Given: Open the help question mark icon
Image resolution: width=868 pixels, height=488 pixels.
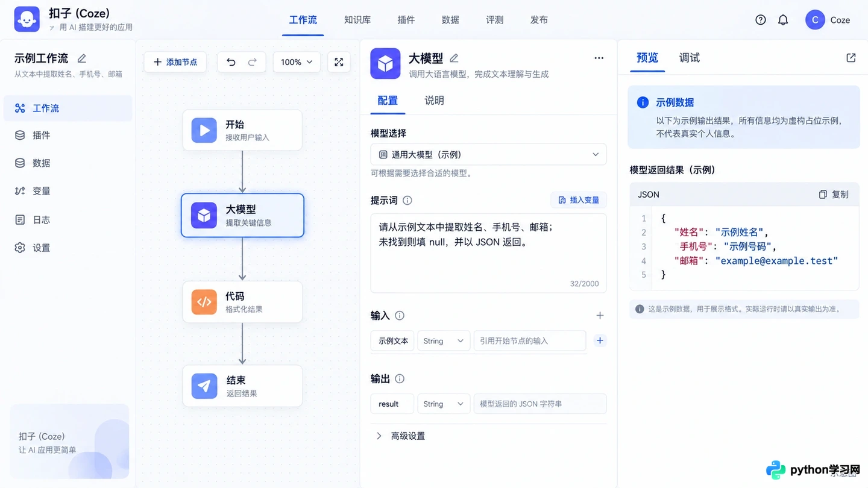Looking at the screenshot, I should [x=761, y=20].
